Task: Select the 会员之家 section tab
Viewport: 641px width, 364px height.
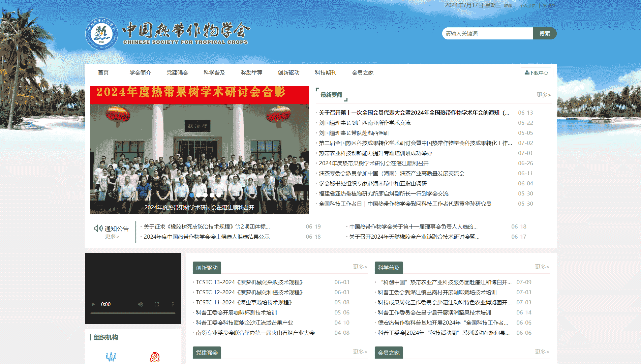Action: (x=389, y=353)
